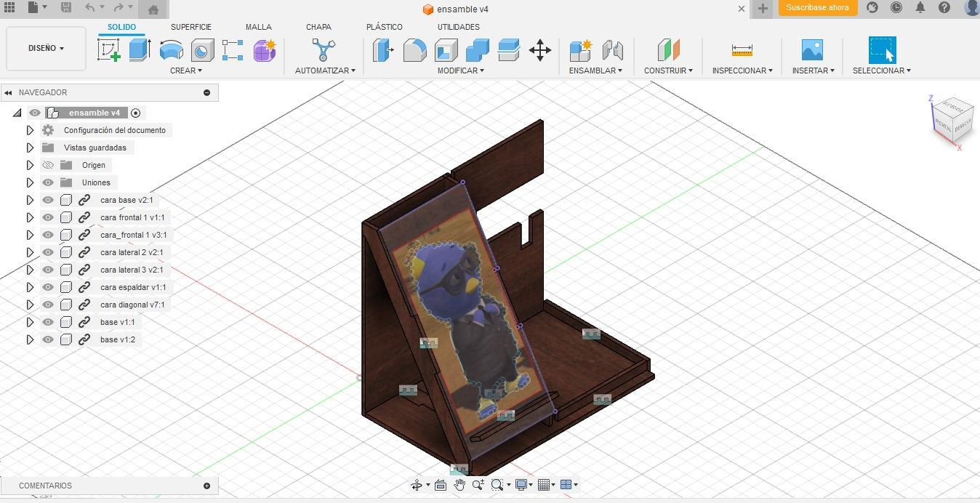The image size is (980, 503).
Task: Hide the cara_frontal 1 v3:1 component
Action: point(48,235)
